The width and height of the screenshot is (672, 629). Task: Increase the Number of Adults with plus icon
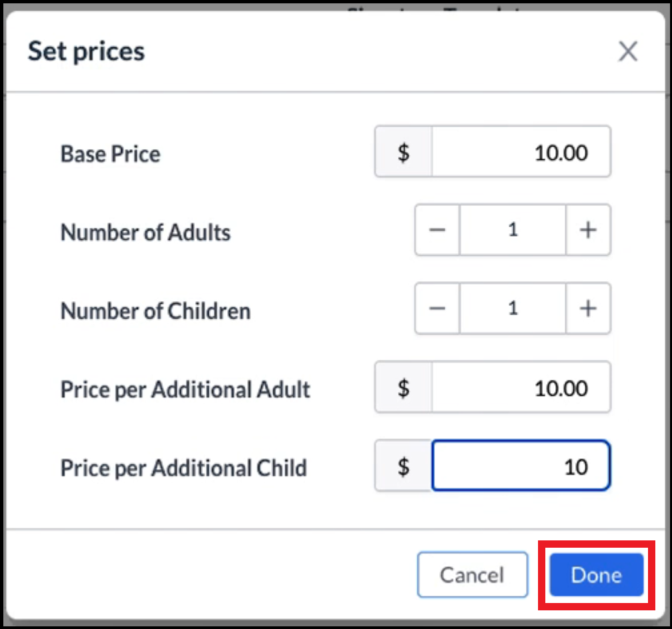587,230
